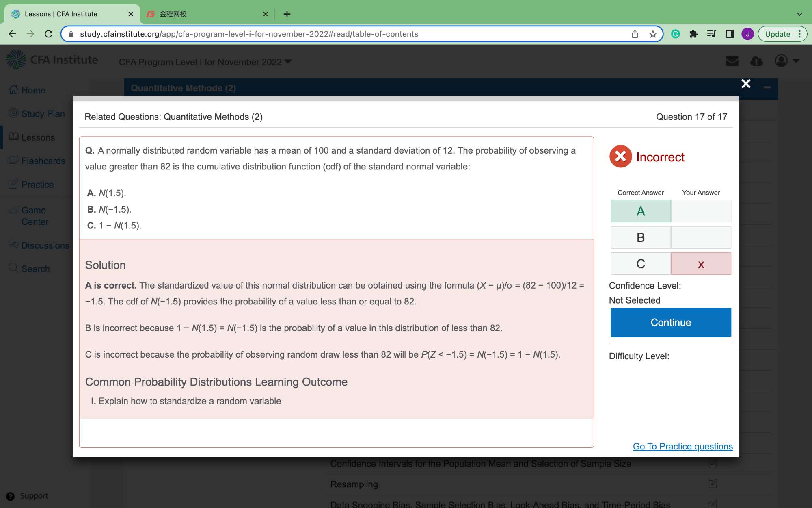
Task: Click the share icon in the address bar
Action: [635, 34]
